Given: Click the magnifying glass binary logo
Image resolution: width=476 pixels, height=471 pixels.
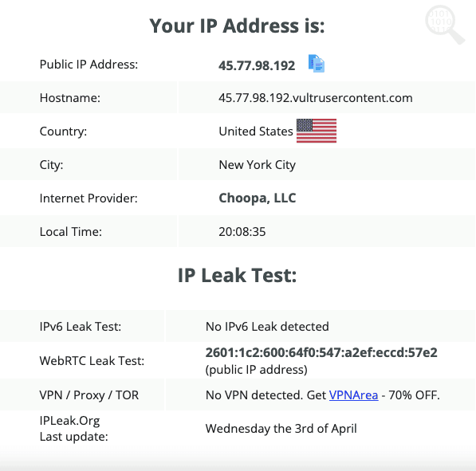Looking at the screenshot, I should coord(444,25).
